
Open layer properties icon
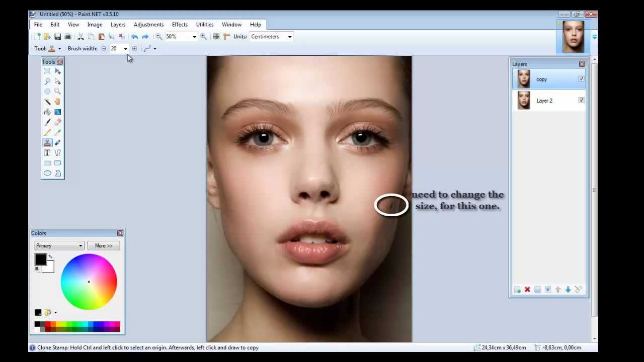(x=578, y=290)
